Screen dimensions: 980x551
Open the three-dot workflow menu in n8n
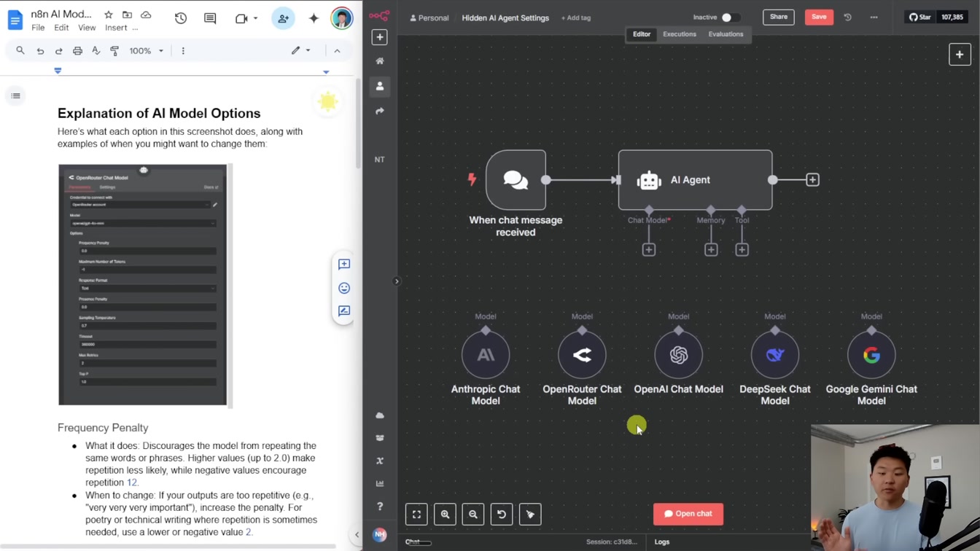pyautogui.click(x=874, y=17)
